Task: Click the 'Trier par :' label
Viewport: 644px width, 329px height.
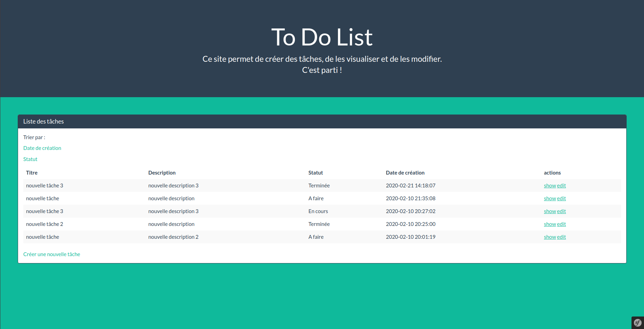Action: pos(34,137)
